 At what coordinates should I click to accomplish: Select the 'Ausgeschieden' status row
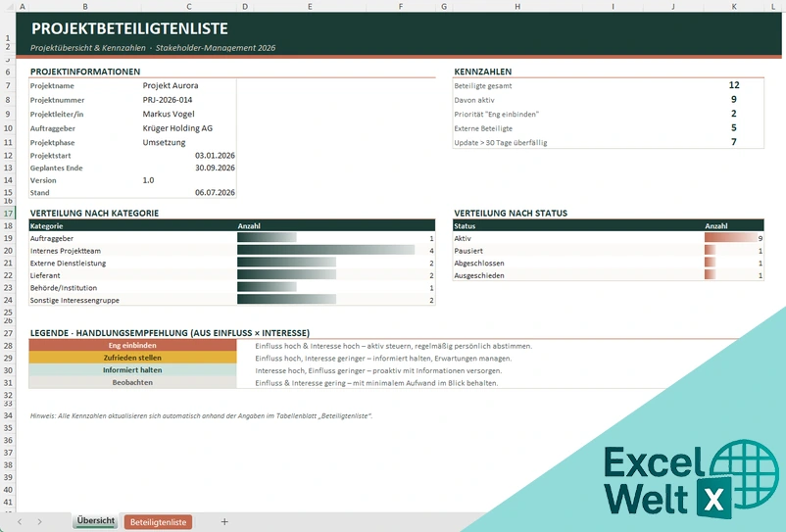click(x=479, y=275)
